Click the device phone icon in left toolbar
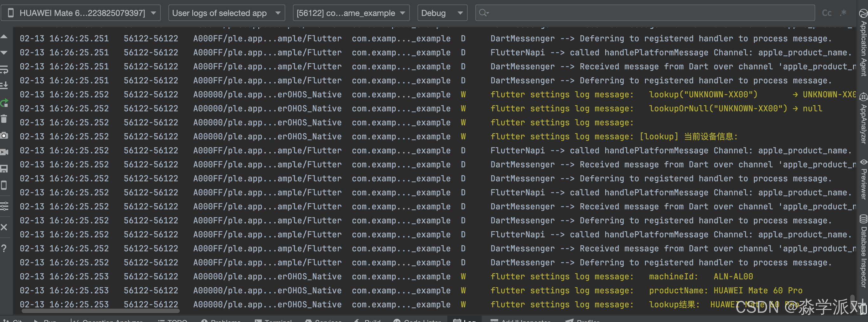The height and width of the screenshot is (322, 868). pyautogui.click(x=4, y=185)
